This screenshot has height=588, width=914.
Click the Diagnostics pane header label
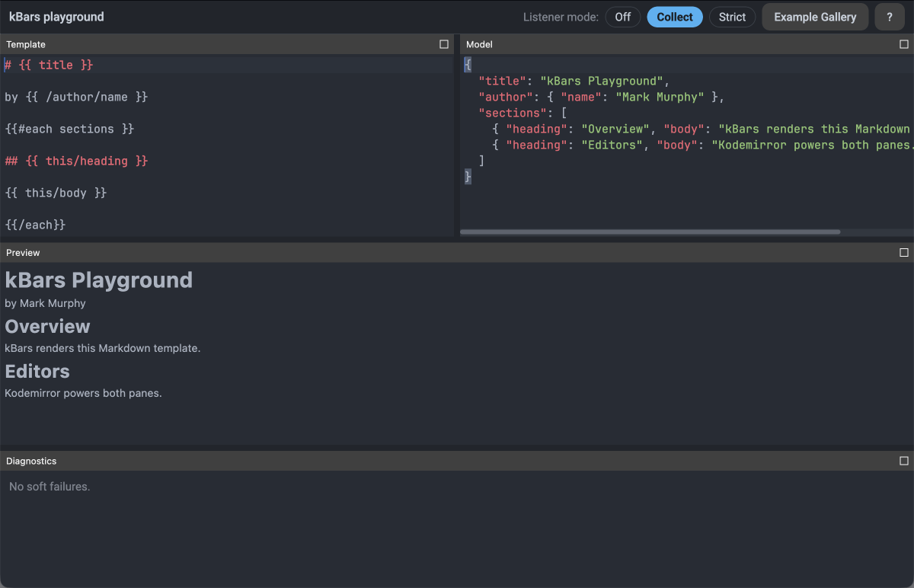[31, 461]
